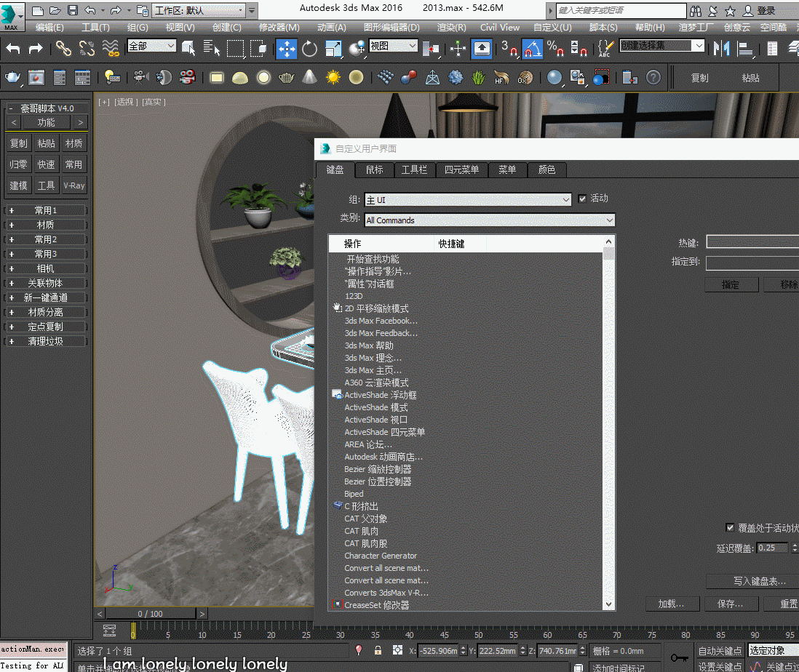The image size is (799, 672).
Task: Select the Move transform tool
Action: (x=286, y=49)
